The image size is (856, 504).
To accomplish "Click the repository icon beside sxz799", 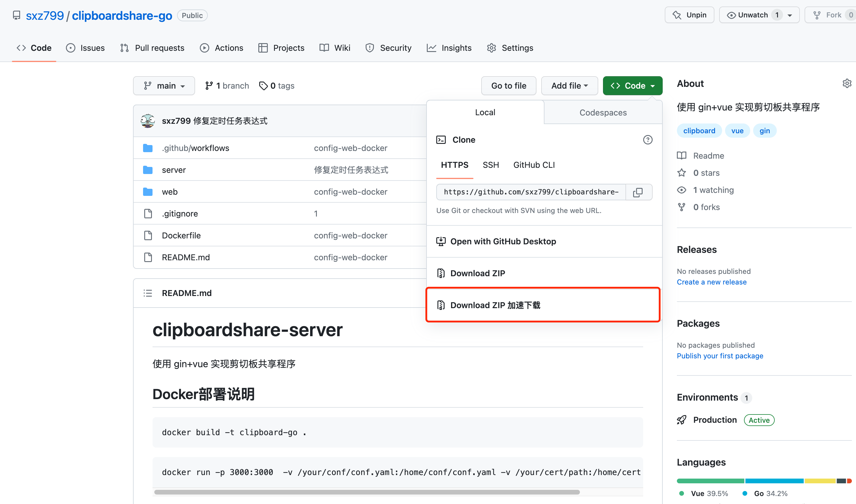I will coord(16,16).
